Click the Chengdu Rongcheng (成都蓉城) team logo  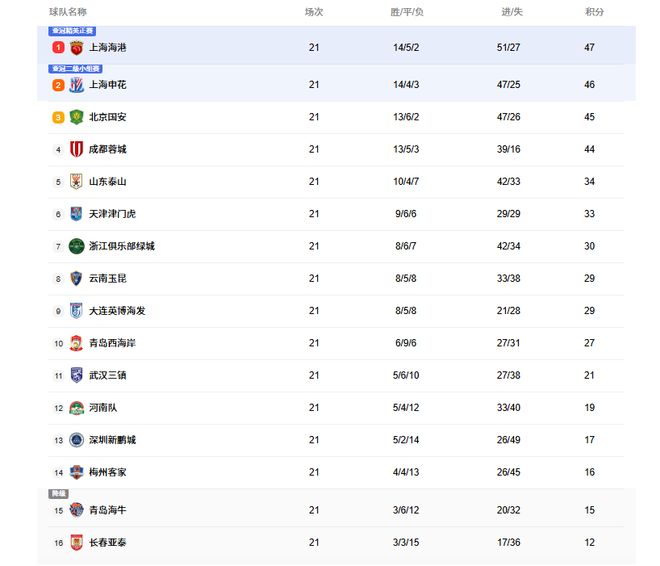pyautogui.click(x=77, y=149)
